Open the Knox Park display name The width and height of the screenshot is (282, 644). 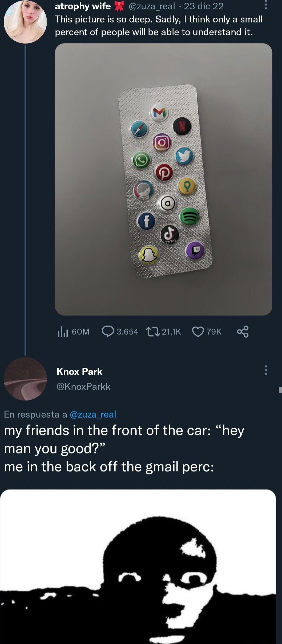pyautogui.click(x=79, y=371)
